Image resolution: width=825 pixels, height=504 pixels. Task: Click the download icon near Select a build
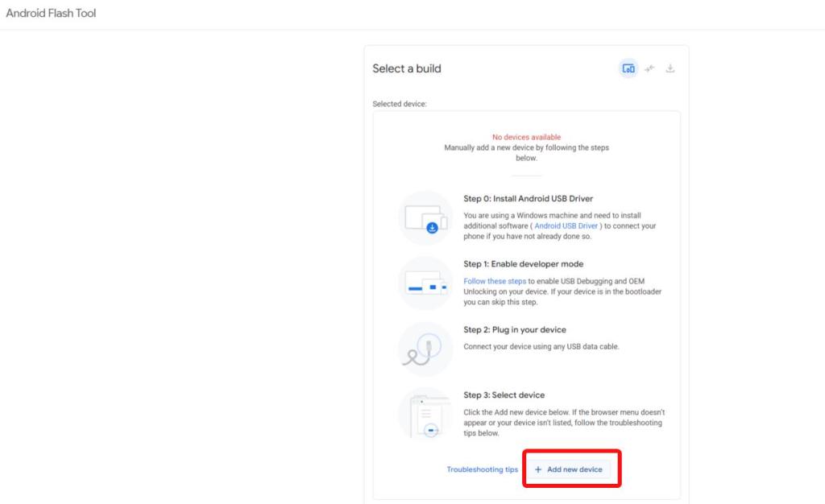click(x=670, y=68)
